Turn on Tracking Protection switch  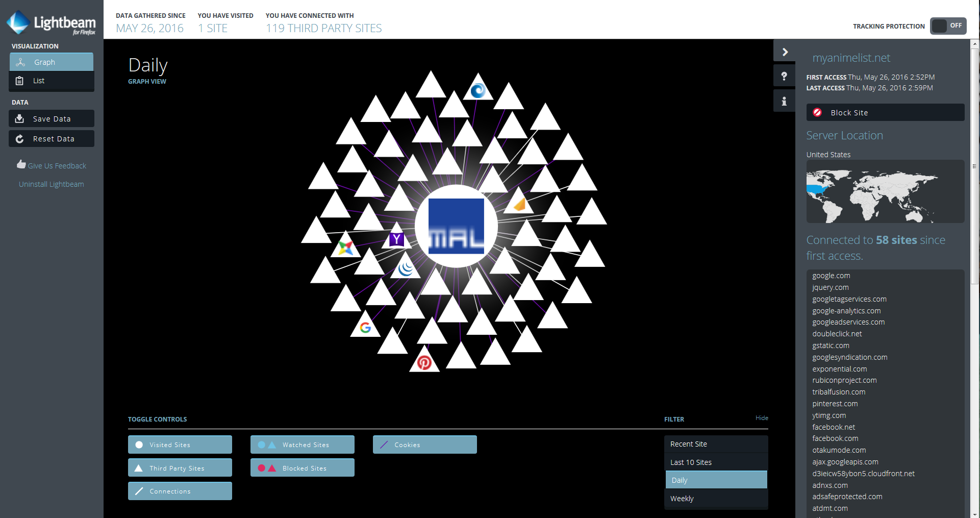pyautogui.click(x=948, y=26)
